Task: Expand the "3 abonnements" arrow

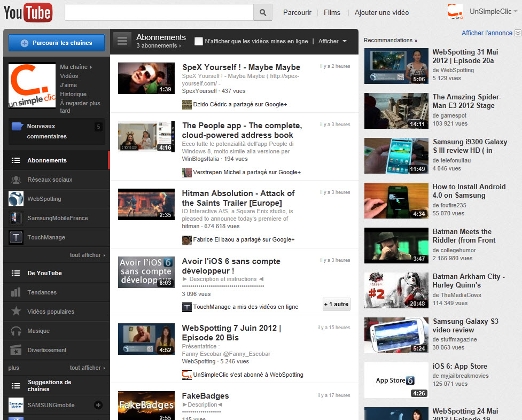Action: 180,46
